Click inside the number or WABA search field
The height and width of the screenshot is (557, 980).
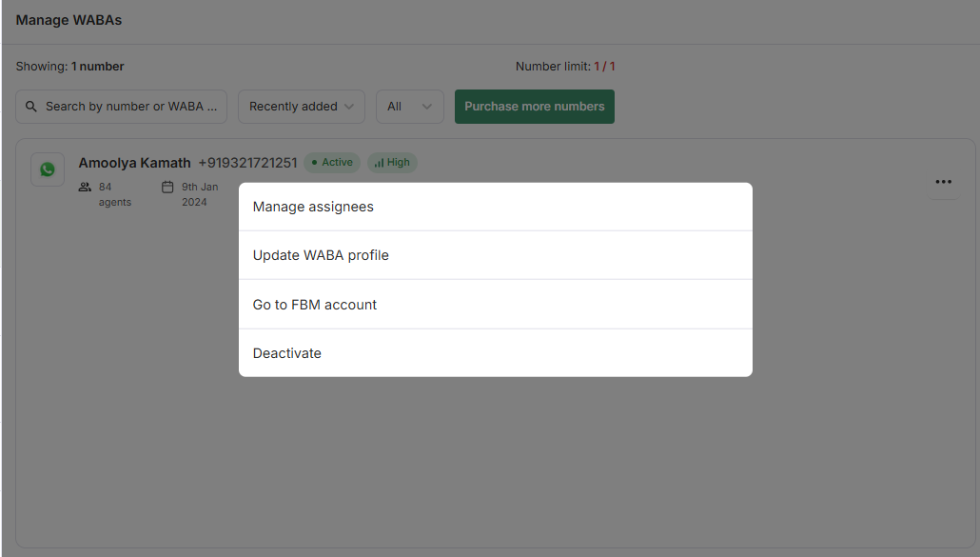(x=131, y=107)
